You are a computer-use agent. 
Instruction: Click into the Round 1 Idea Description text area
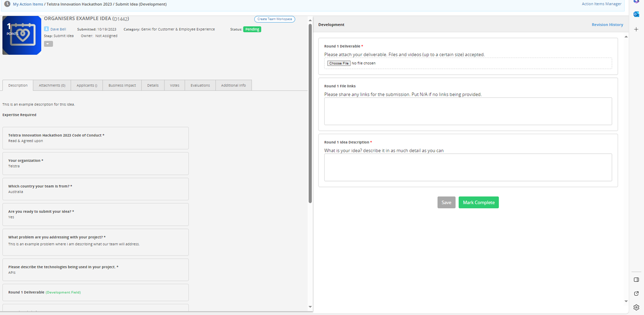[468, 167]
